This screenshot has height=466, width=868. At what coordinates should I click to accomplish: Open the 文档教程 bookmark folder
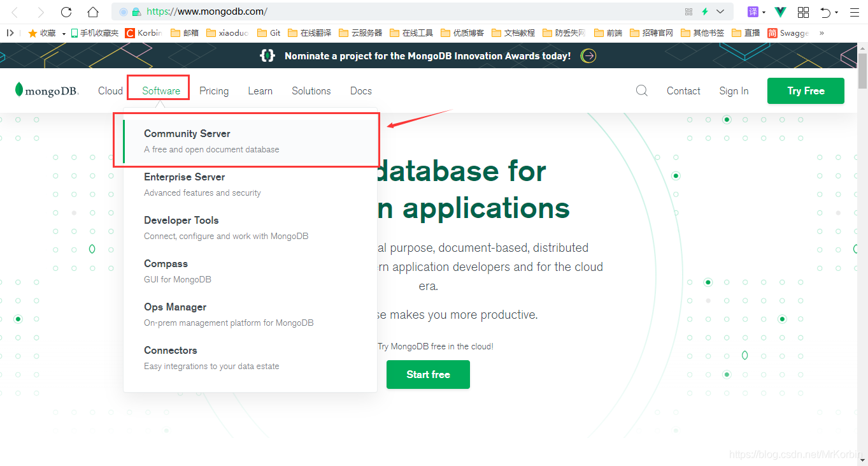tap(513, 33)
